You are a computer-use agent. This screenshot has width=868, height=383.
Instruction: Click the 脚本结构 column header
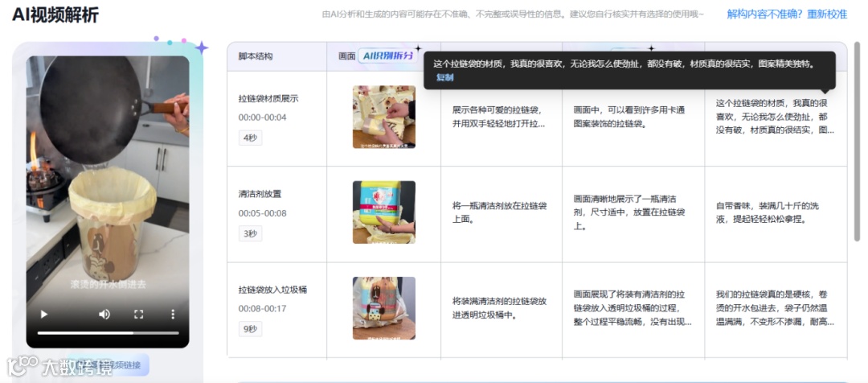point(256,56)
